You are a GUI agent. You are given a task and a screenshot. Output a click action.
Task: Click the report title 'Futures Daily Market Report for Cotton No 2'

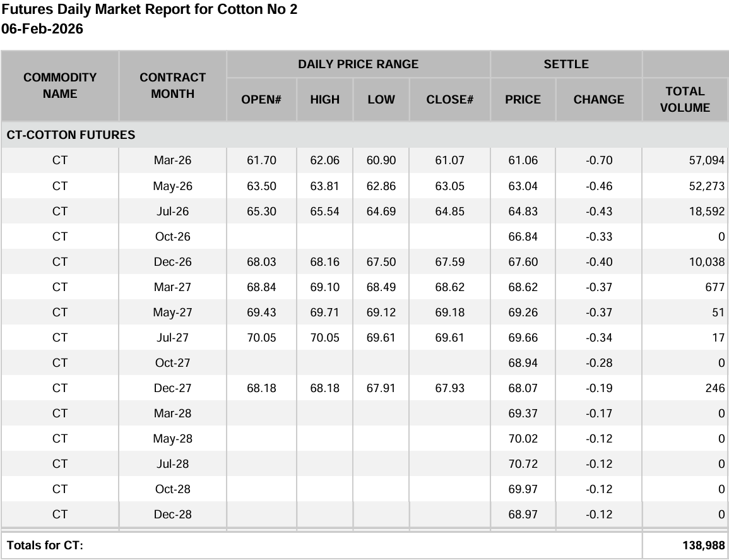[149, 9]
